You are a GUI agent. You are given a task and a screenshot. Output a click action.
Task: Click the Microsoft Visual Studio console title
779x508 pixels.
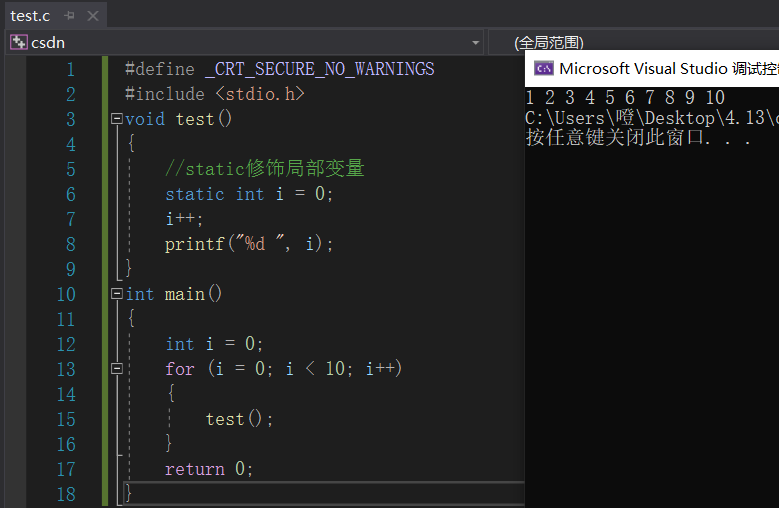coord(668,69)
